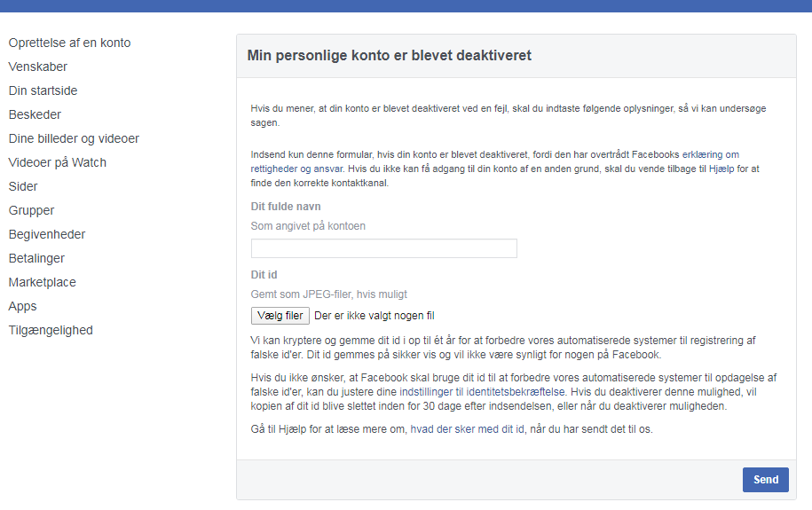
Task: Click the 'Vælg filer' file upload button
Action: point(280,316)
